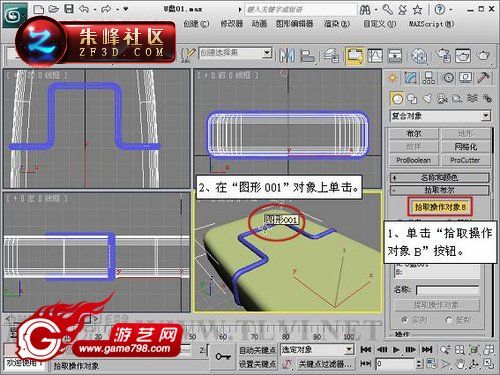This screenshot has height=375, width=500.
Task: Click the ProBoolean button
Action: pos(413,160)
